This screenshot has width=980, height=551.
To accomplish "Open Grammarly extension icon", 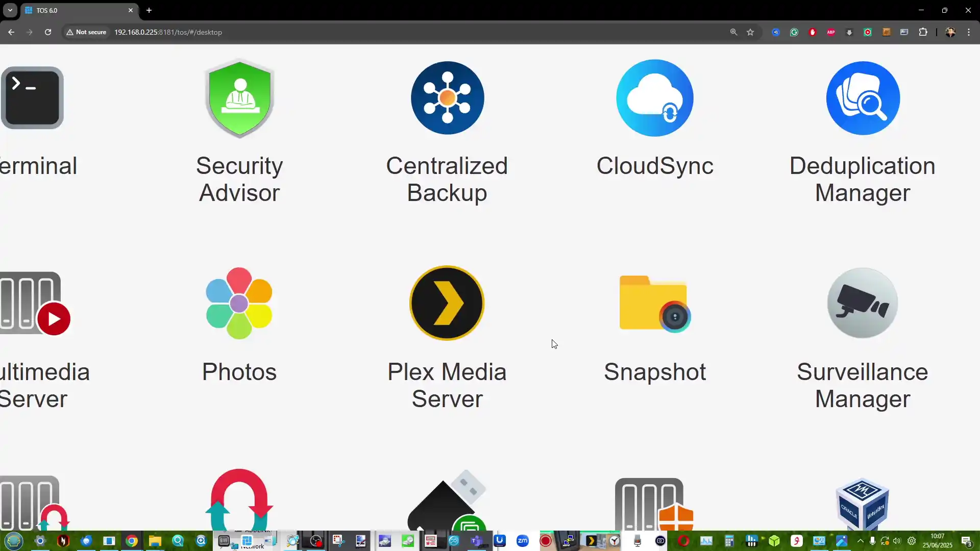I will pyautogui.click(x=794, y=32).
